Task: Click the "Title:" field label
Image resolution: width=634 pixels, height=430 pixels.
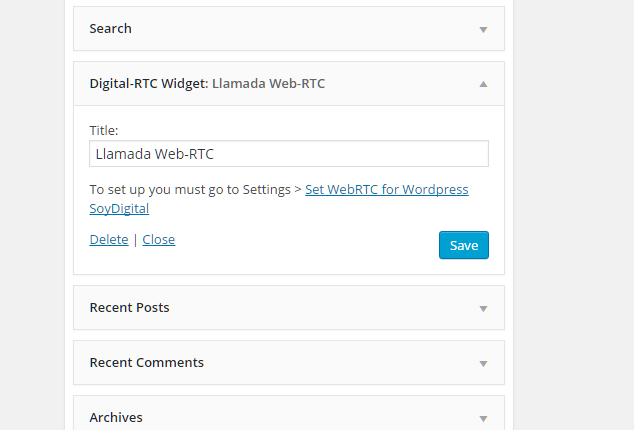Action: click(x=104, y=130)
